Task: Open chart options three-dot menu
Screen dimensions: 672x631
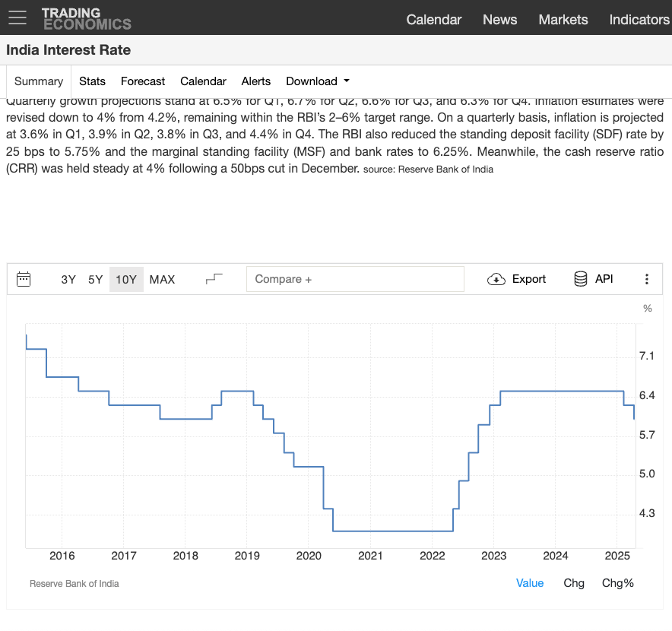Action: 647,279
